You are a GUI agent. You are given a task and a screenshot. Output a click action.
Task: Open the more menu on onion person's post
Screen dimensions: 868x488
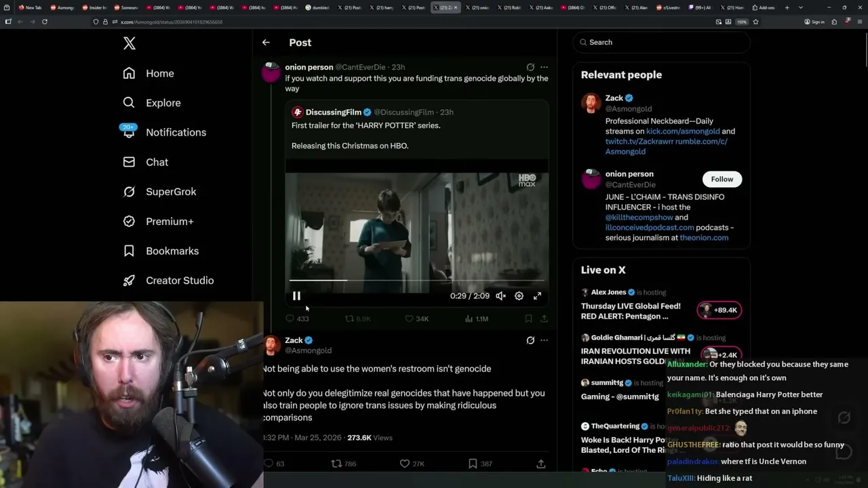(544, 67)
